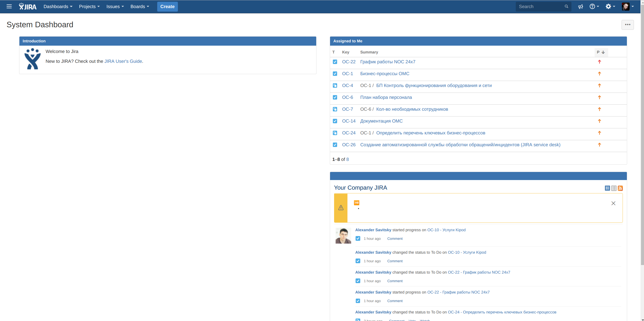Click the Introduction gadget header

pos(168,41)
